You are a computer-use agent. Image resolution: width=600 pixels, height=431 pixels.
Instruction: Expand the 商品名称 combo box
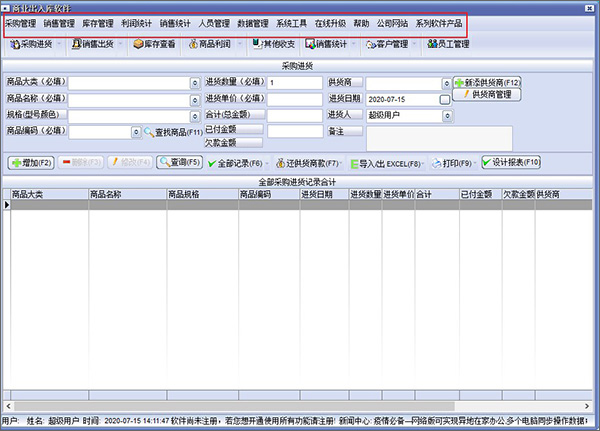click(194, 99)
